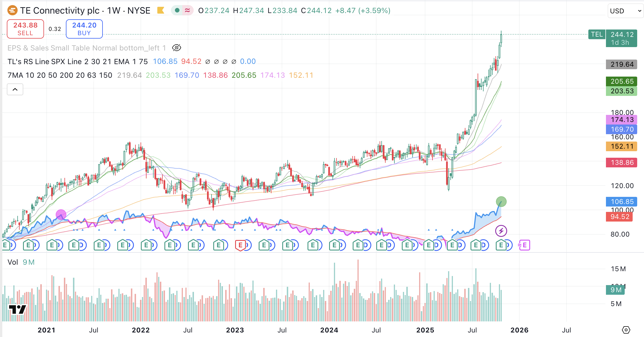This screenshot has width=644, height=337.
Task: Open the USD currency dropdown
Action: pyautogui.click(x=625, y=11)
